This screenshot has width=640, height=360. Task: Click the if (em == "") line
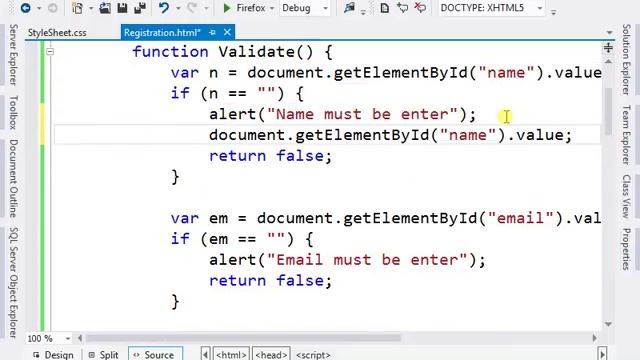tap(242, 239)
